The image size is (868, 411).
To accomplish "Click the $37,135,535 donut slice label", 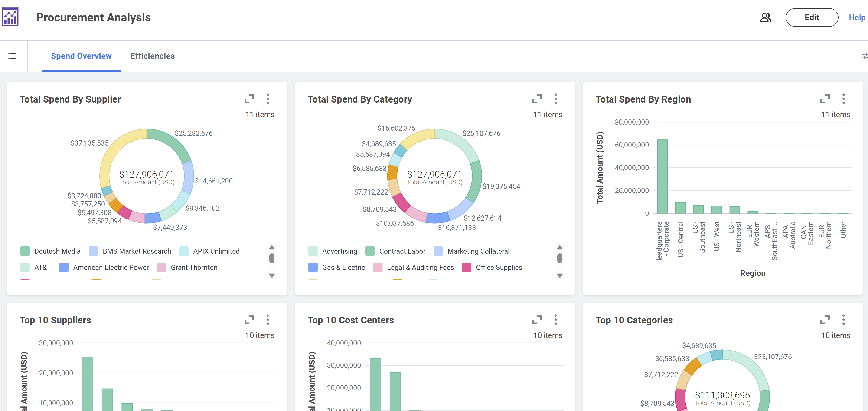I will pyautogui.click(x=89, y=143).
